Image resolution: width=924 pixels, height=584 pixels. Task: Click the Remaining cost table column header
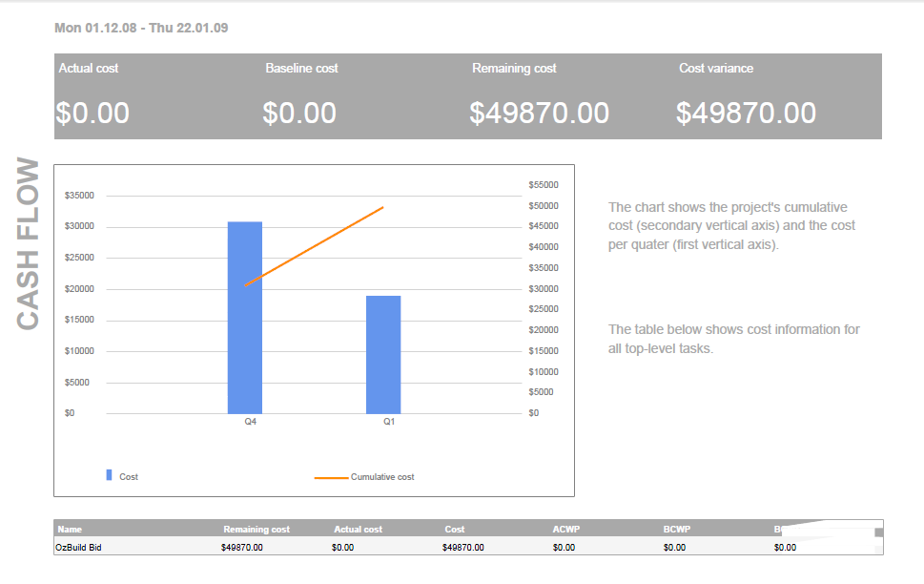coord(256,529)
